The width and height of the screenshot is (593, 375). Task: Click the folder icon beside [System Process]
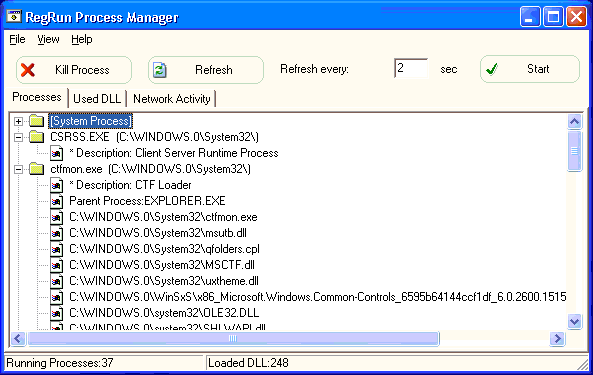tap(37, 121)
